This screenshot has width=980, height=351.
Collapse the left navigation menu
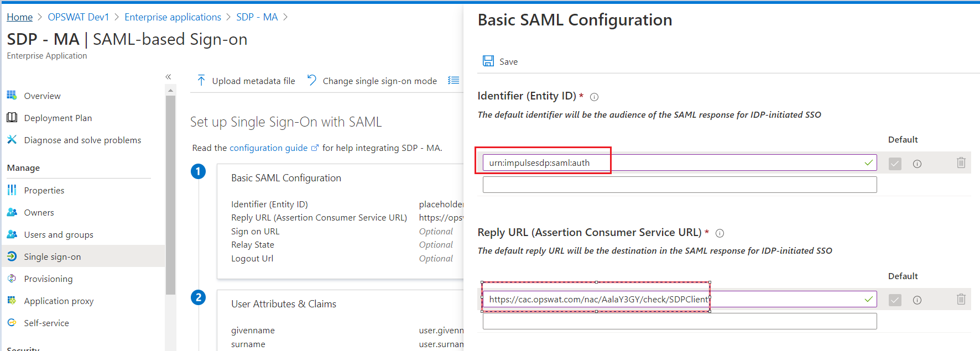(168, 77)
